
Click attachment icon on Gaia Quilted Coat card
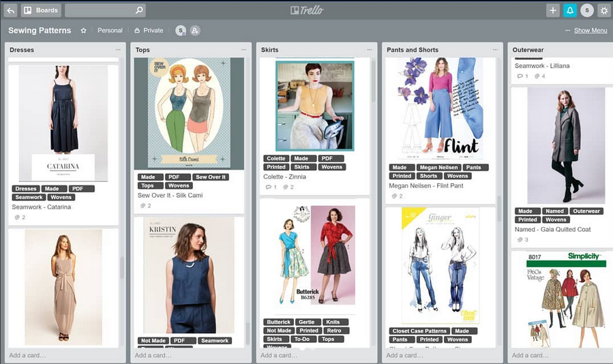(x=520, y=240)
